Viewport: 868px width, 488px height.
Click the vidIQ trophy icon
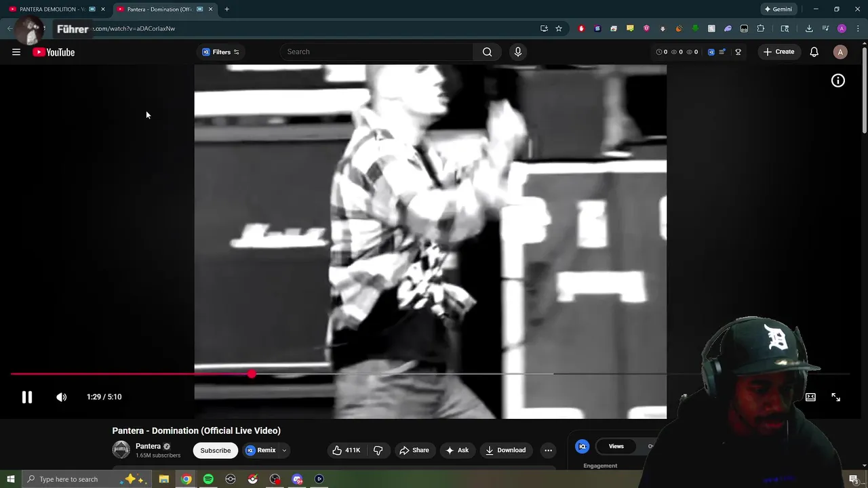click(x=738, y=52)
